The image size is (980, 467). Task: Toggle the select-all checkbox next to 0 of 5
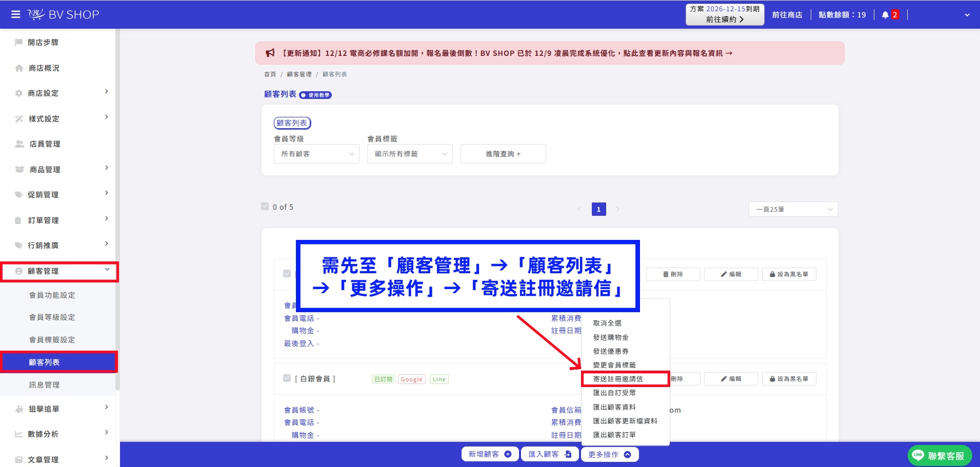tap(265, 207)
